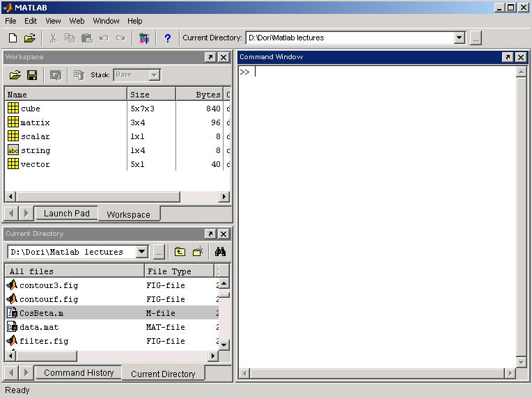532x398 pixels.
Task: Expand the panel directory path dropdown
Action: [x=142, y=252]
